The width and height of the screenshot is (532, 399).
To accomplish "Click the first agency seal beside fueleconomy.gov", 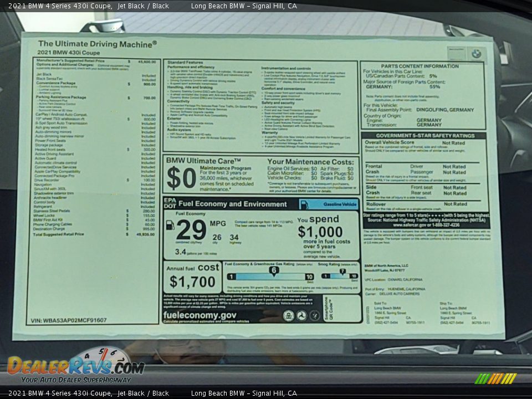I will pos(288,316).
